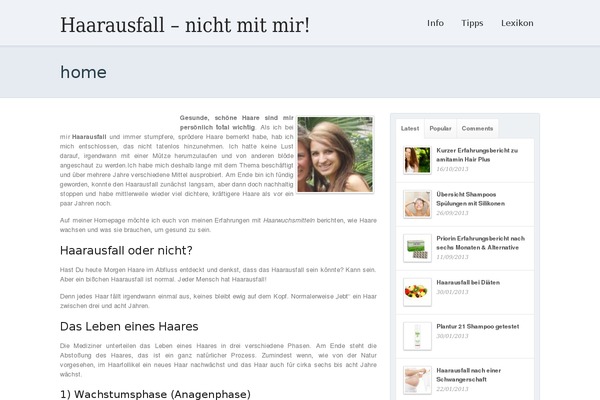600x400 pixels.
Task: Switch to the Comments tab
Action: [477, 129]
